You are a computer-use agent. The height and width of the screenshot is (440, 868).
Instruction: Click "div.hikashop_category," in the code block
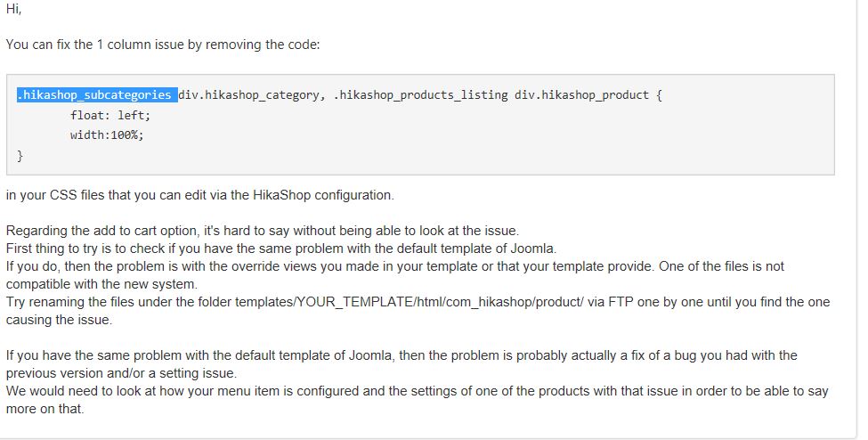pyautogui.click(x=251, y=95)
